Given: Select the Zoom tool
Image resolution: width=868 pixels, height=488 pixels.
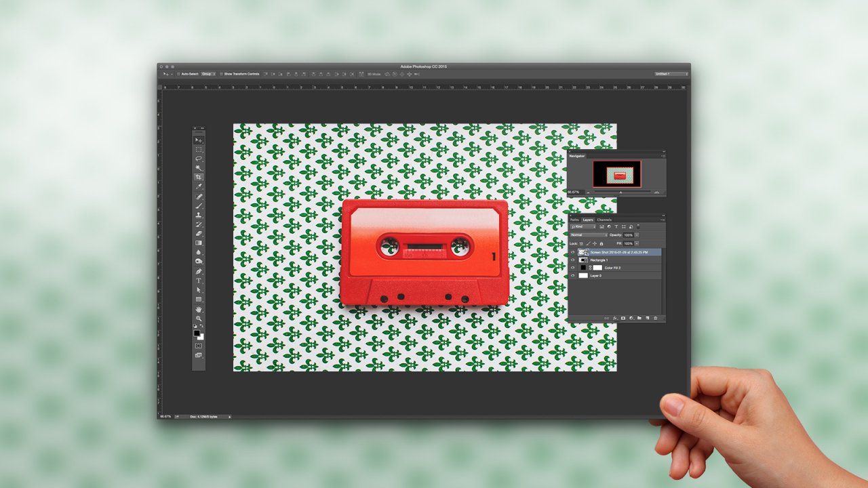Looking at the screenshot, I should point(198,317).
